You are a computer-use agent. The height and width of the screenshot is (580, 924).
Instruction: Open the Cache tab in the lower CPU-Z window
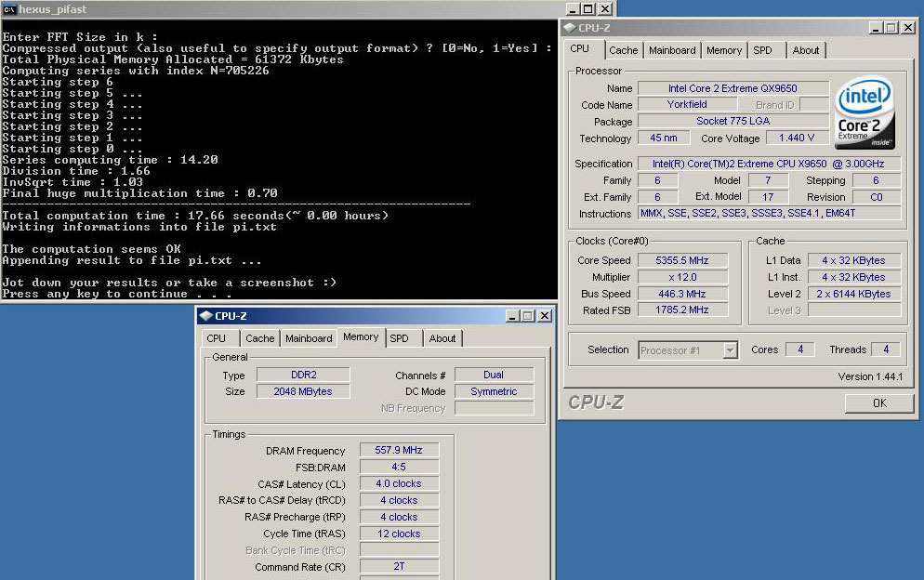(x=260, y=338)
